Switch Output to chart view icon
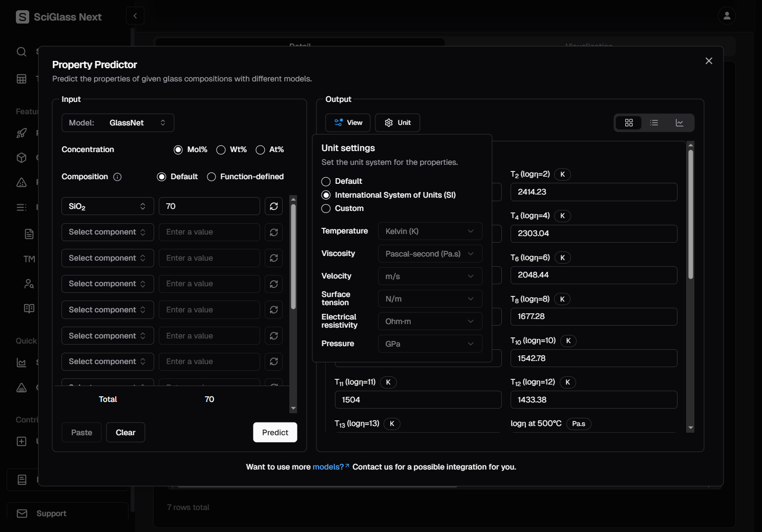Image resolution: width=762 pixels, height=532 pixels. (x=680, y=123)
